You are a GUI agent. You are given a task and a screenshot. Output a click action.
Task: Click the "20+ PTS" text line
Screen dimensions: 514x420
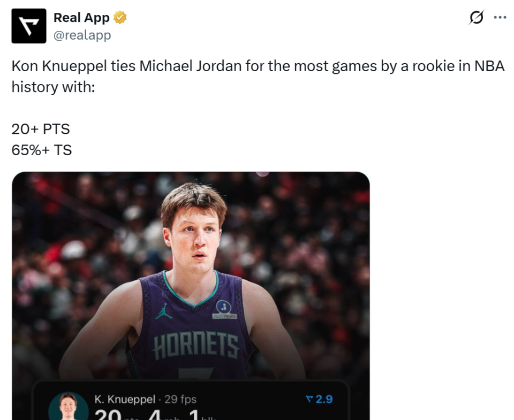(41, 129)
